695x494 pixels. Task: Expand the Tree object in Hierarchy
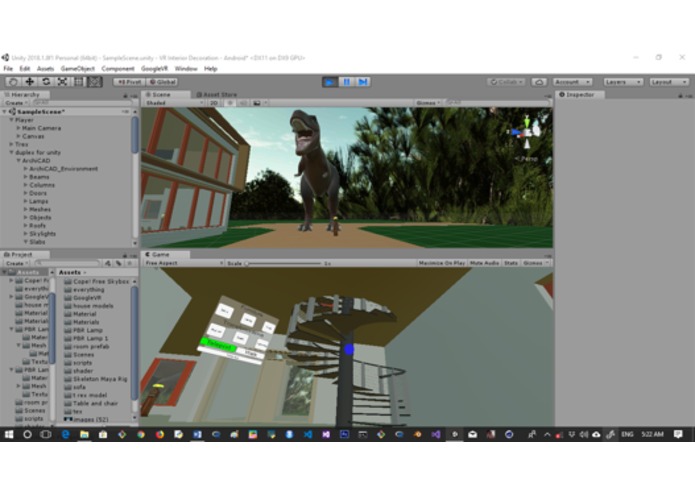[12, 144]
